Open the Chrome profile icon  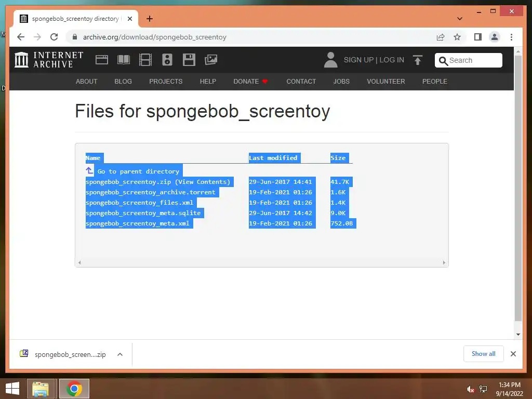click(x=495, y=37)
